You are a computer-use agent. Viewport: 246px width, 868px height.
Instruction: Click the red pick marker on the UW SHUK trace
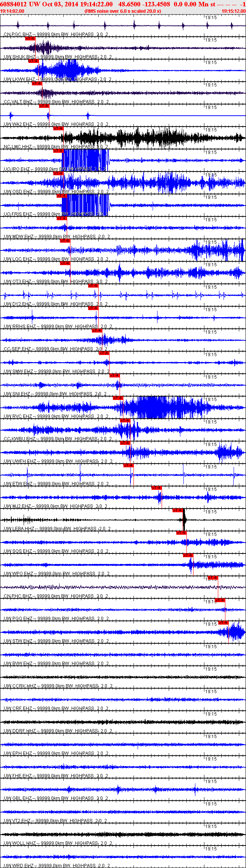coord(30,39)
